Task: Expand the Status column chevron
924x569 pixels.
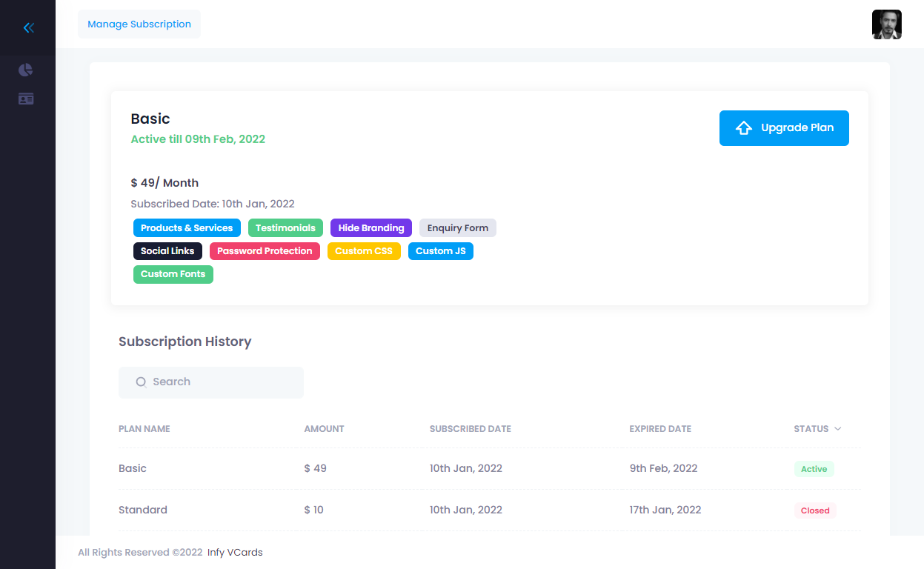Action: pyautogui.click(x=837, y=429)
